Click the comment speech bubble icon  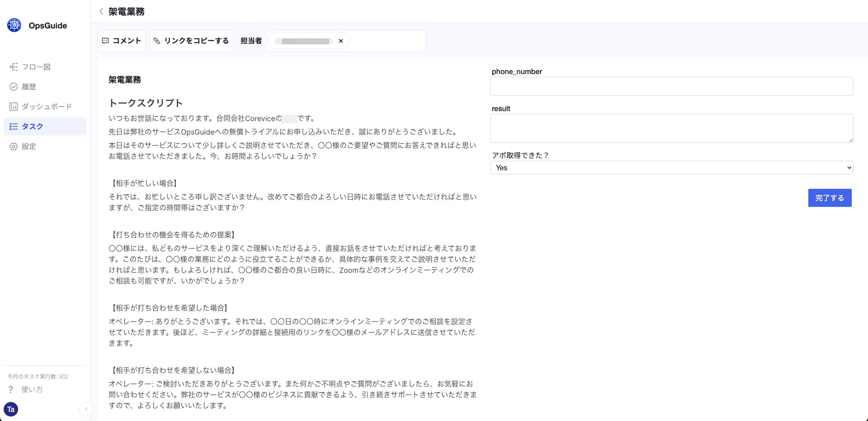tap(105, 41)
